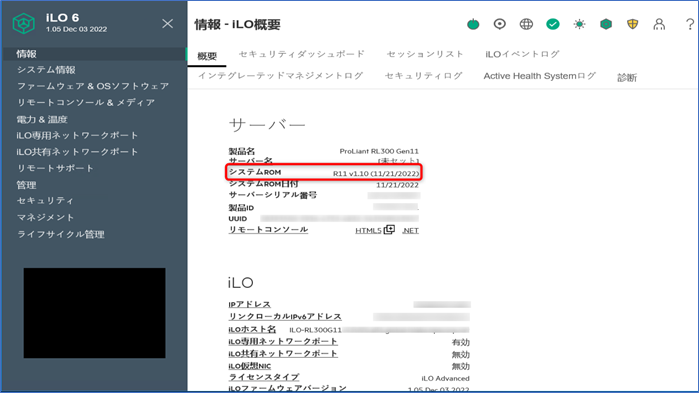
Task: Switch to インテグレーテッドマネジメントログ tab
Action: 280,76
